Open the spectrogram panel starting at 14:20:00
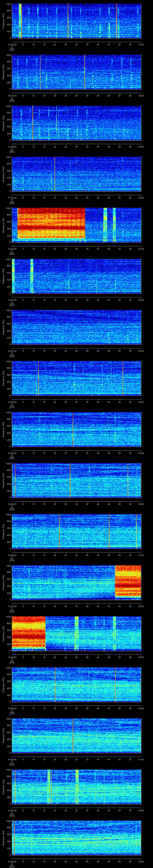This screenshot has width=153, height=868. pos(76,225)
